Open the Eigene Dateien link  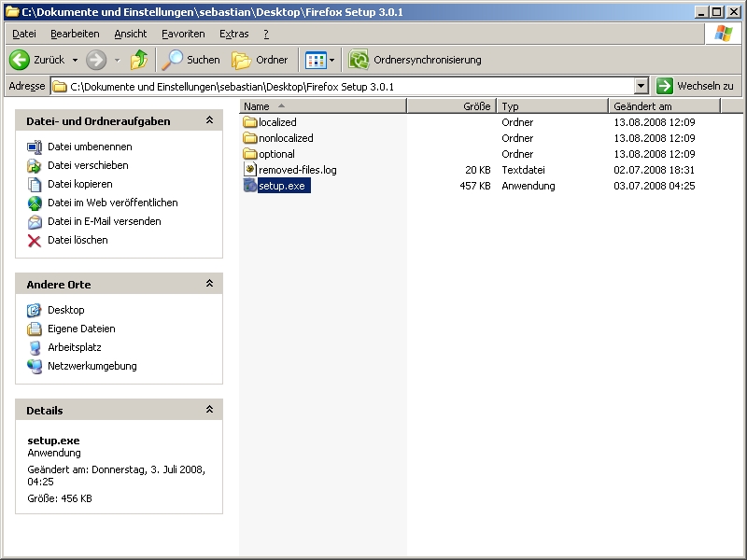click(x=81, y=329)
